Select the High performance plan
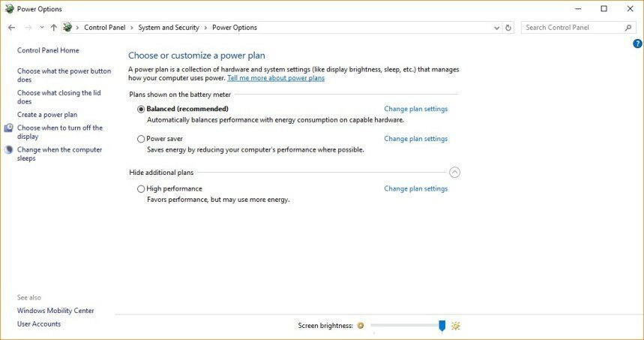This screenshot has width=644, height=340. click(x=141, y=188)
